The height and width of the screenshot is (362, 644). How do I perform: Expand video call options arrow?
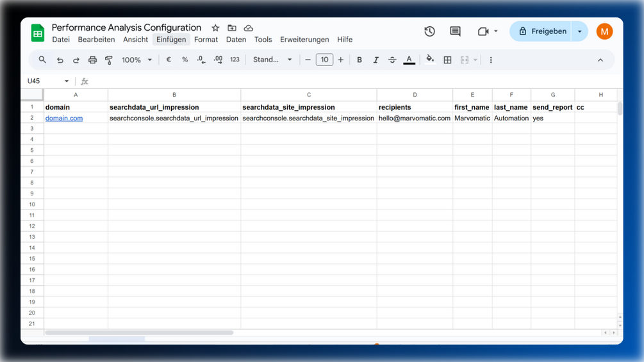click(x=496, y=31)
